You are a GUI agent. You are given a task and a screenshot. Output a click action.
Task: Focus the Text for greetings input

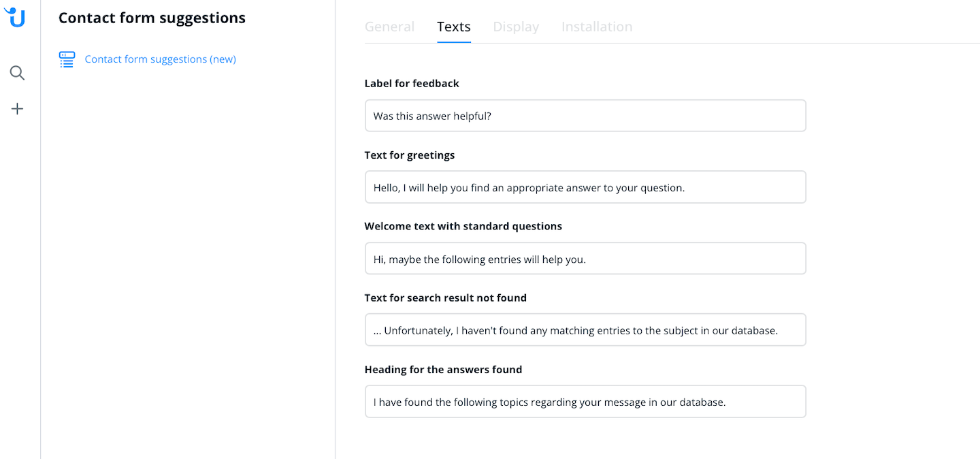pyautogui.click(x=585, y=187)
